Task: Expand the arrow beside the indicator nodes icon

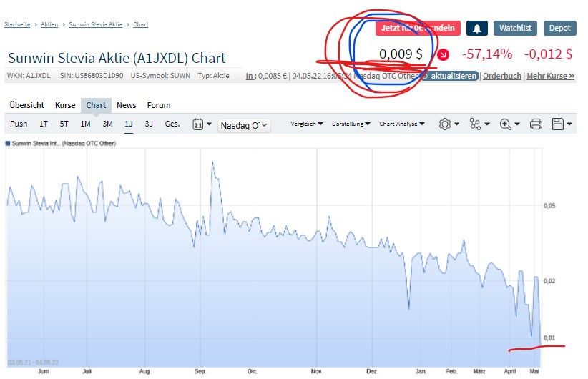Action: pyautogui.click(x=486, y=124)
